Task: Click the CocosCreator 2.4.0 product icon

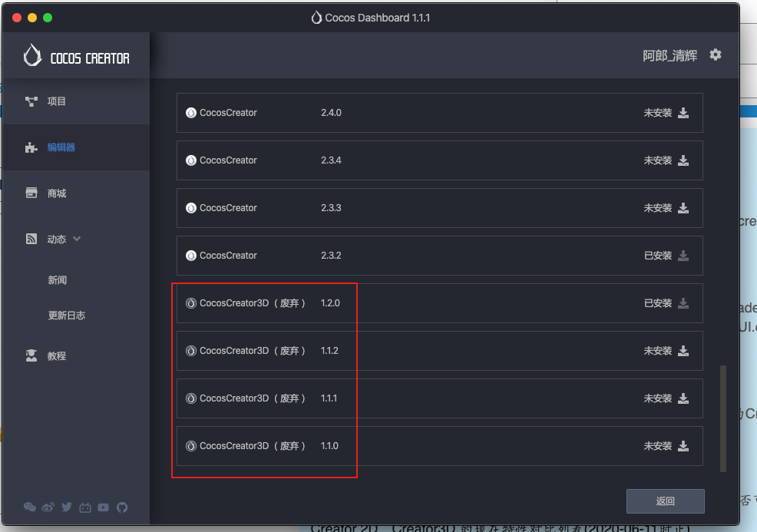Action: click(x=191, y=113)
